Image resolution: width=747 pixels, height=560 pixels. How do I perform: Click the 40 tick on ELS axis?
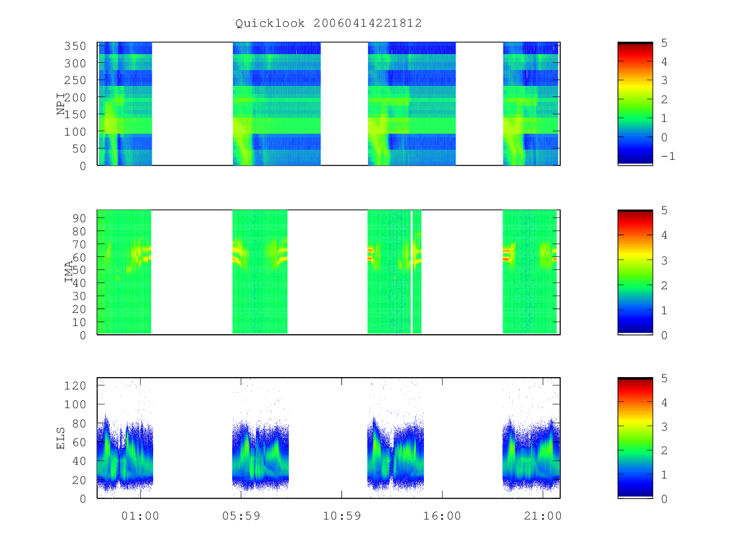[80, 461]
